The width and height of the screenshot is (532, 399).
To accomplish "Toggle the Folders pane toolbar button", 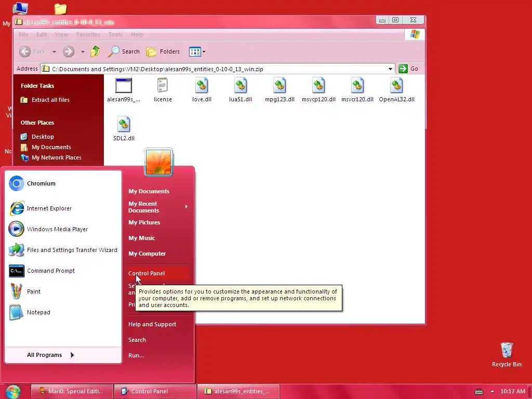I will click(x=163, y=51).
